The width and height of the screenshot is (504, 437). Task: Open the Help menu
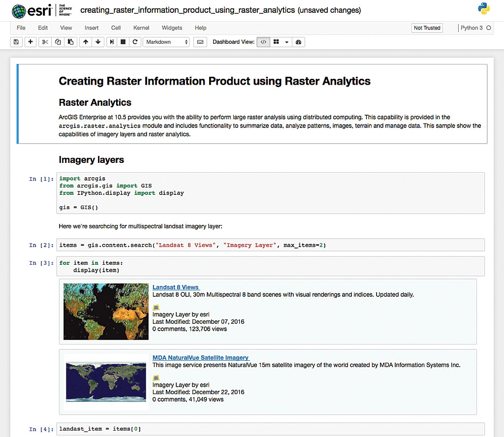pos(201,28)
